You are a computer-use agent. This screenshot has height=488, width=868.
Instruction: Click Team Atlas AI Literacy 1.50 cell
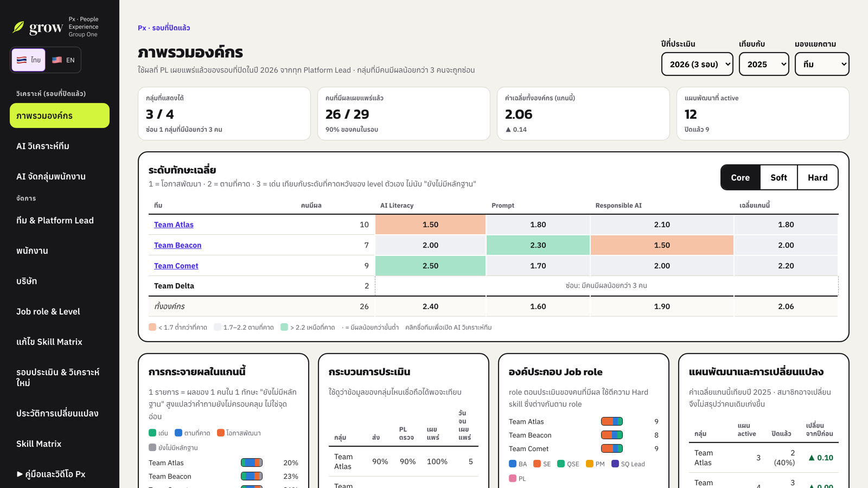tap(430, 224)
